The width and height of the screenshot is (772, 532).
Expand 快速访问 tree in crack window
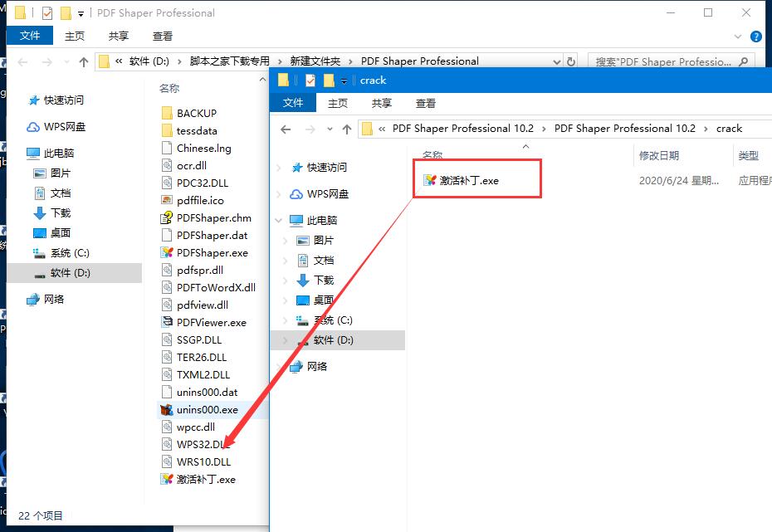tap(279, 168)
